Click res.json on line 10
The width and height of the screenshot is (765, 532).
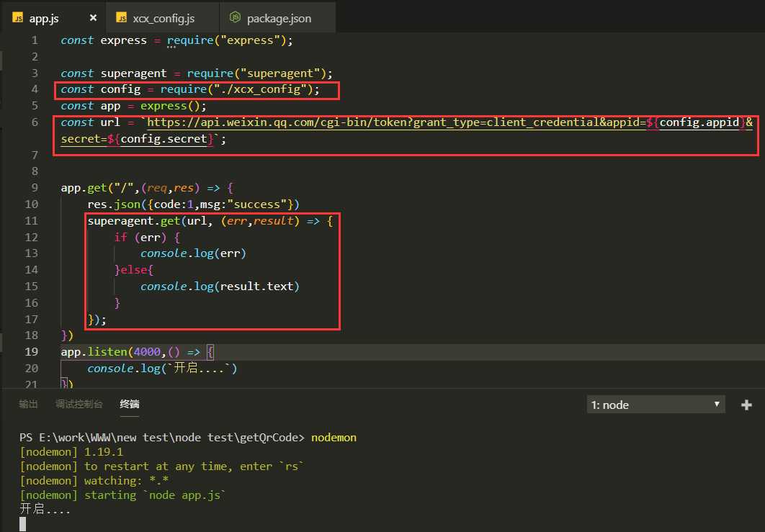pyautogui.click(x=114, y=204)
